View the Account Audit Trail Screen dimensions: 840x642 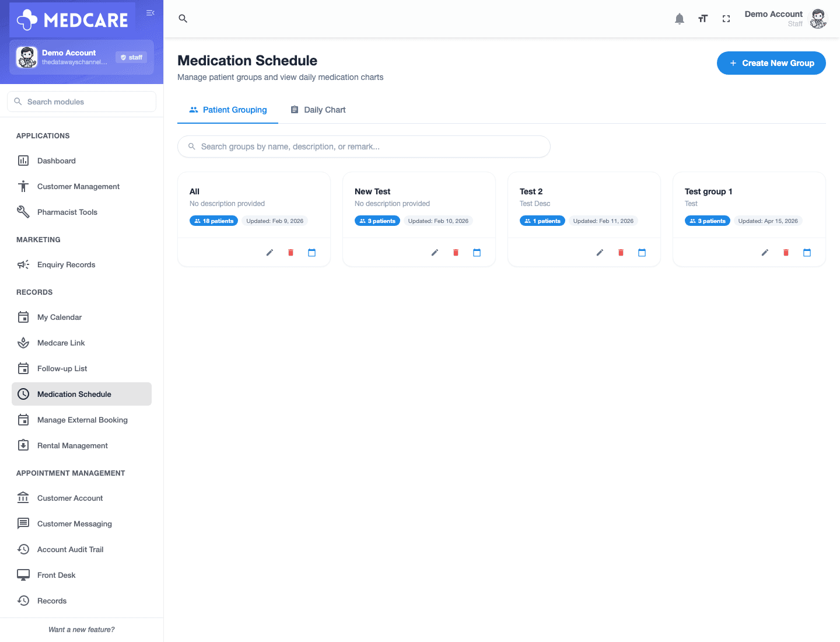82,549
